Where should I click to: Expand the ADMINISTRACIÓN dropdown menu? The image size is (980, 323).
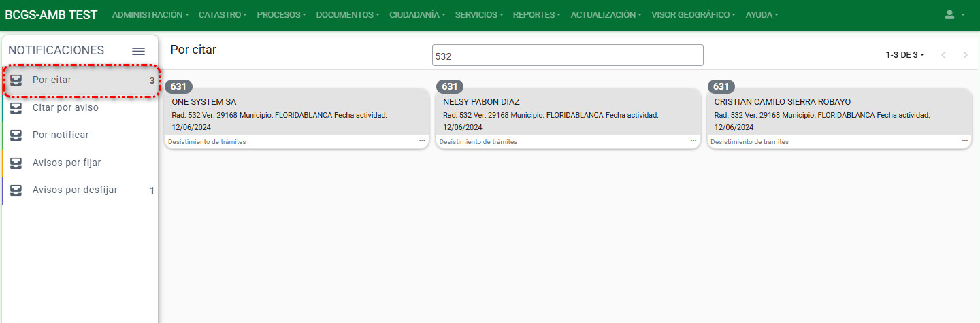pos(150,14)
